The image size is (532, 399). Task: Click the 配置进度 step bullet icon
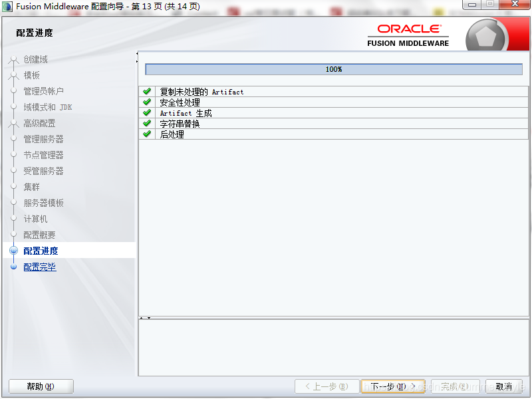13,251
